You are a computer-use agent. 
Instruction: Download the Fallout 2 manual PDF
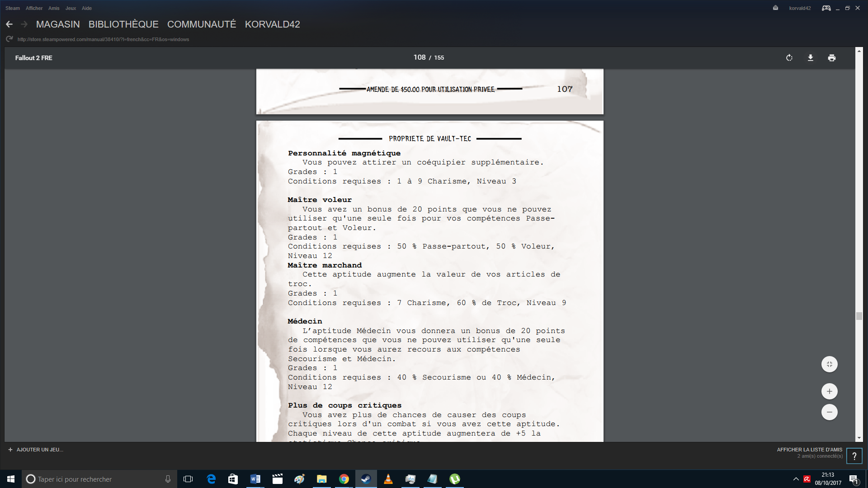(811, 58)
